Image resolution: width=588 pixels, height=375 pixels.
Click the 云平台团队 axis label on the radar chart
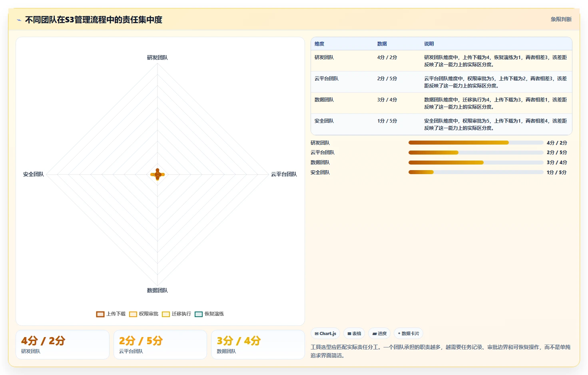click(x=284, y=174)
